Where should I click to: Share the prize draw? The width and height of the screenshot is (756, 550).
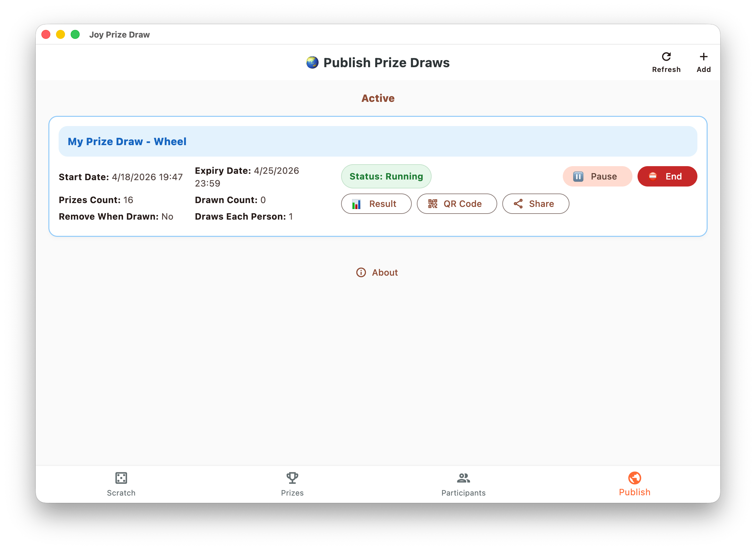535,203
